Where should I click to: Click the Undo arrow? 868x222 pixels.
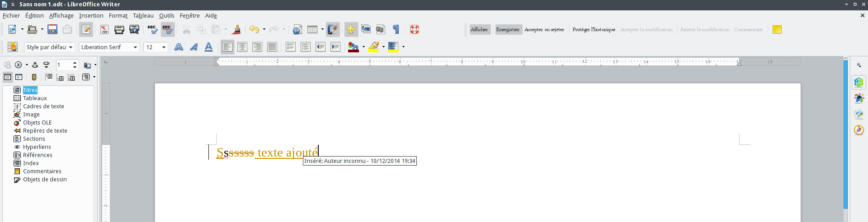pyautogui.click(x=254, y=29)
